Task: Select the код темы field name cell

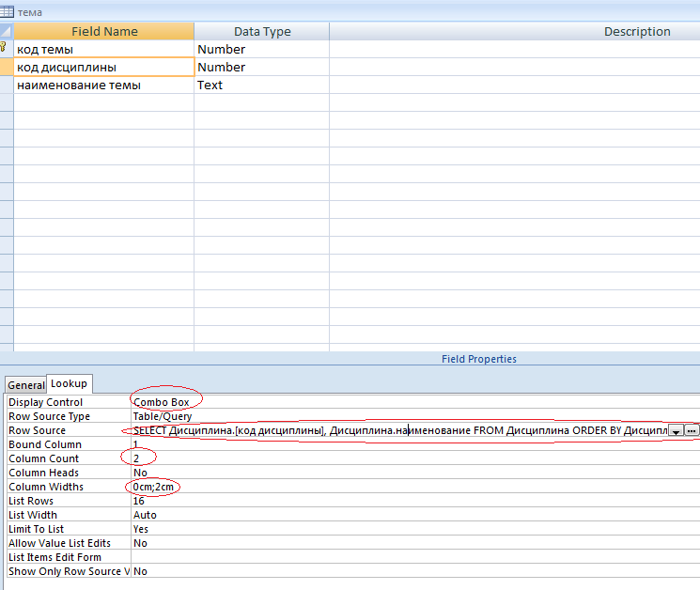Action: pyautogui.click(x=104, y=49)
